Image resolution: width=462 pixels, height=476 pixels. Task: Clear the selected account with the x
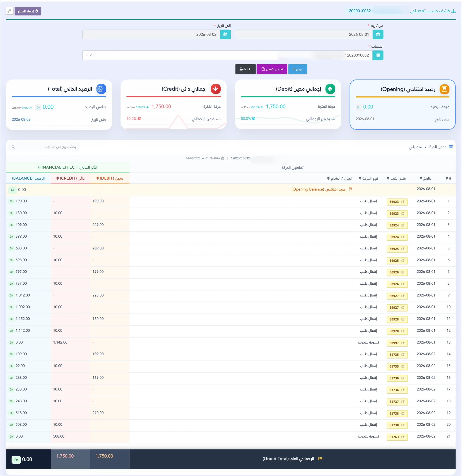pos(90,55)
